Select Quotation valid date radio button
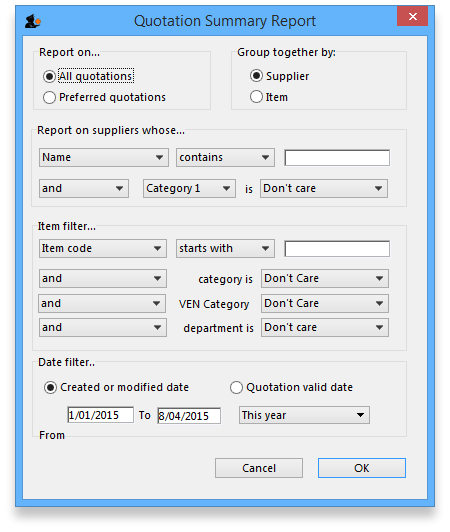The height and width of the screenshot is (532, 450). click(x=236, y=387)
